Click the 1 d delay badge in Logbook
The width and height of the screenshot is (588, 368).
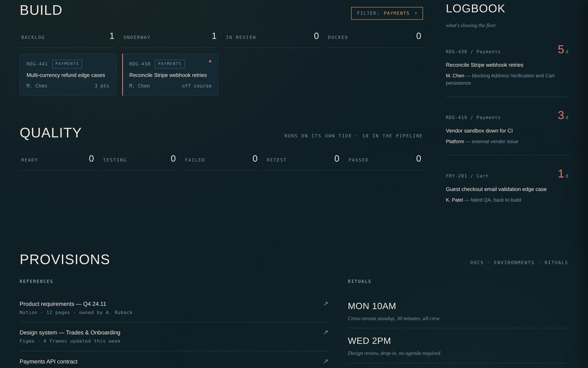tap(563, 174)
